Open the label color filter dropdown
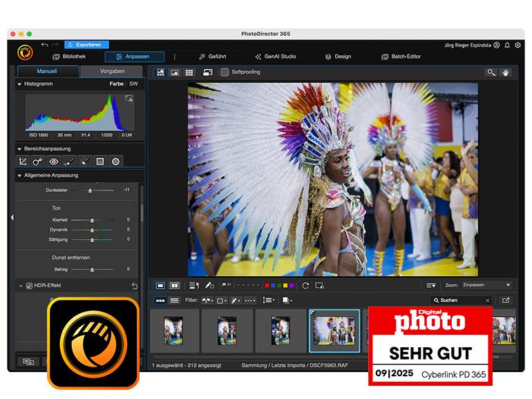 [222, 300]
